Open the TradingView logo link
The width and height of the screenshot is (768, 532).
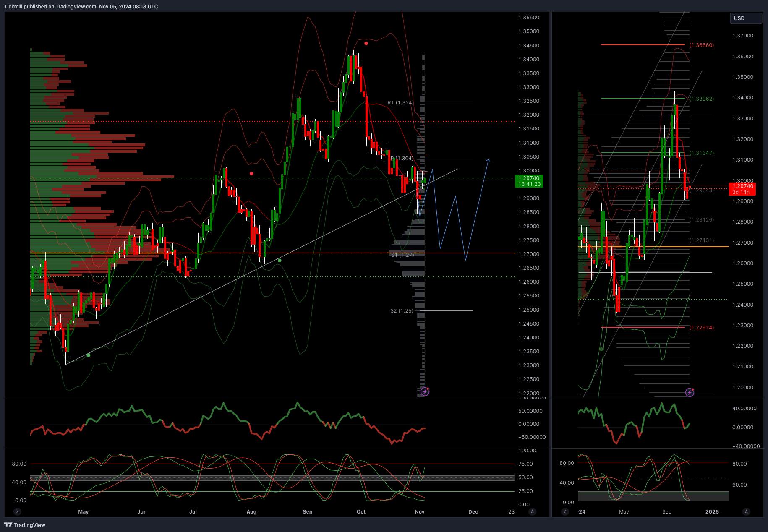[x=25, y=525]
